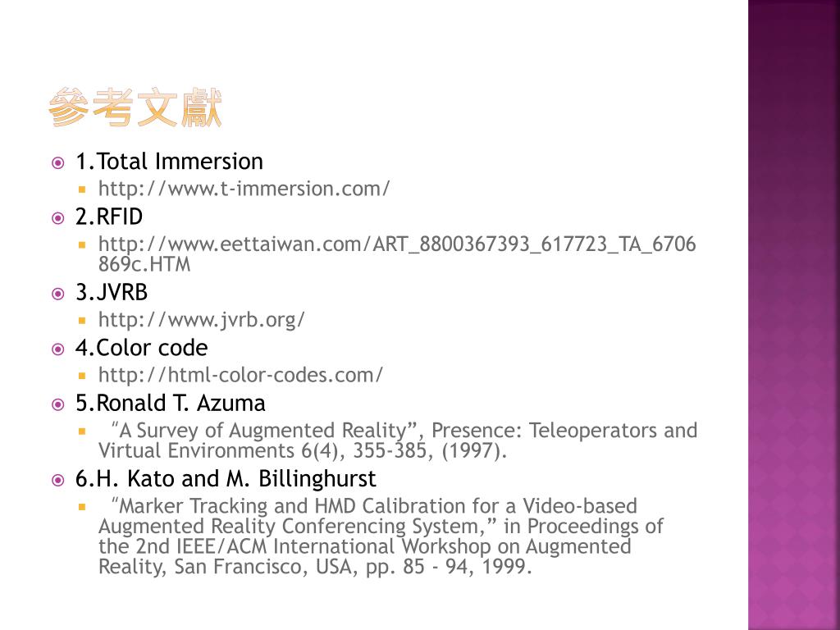
Task: Click the bullet icon beside 5.Ronald T. Azuma
Action: (x=58, y=404)
